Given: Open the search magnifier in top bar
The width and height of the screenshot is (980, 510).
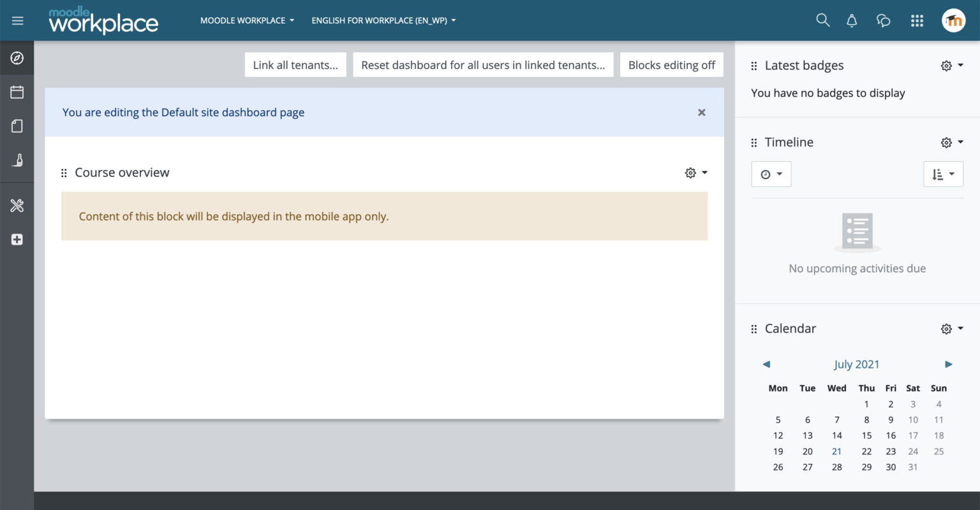Looking at the screenshot, I should point(822,20).
